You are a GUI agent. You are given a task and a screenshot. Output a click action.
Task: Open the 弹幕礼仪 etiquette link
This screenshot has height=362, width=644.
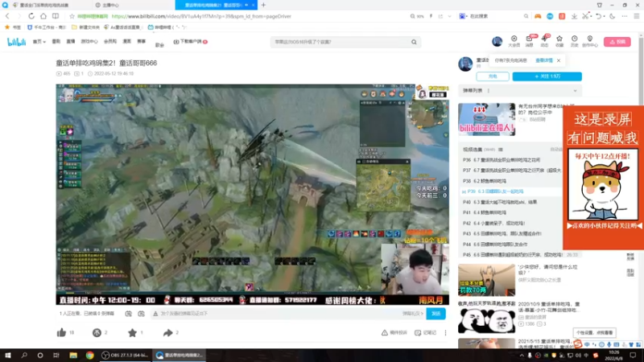coord(413,314)
